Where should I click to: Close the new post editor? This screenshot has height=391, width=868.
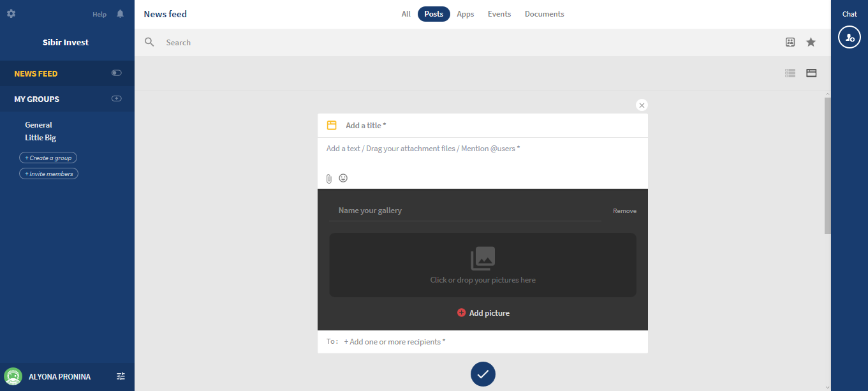pyautogui.click(x=642, y=105)
